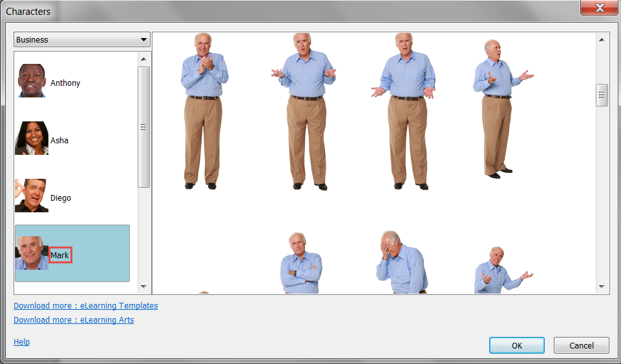Click the name label Anthony

click(x=65, y=83)
